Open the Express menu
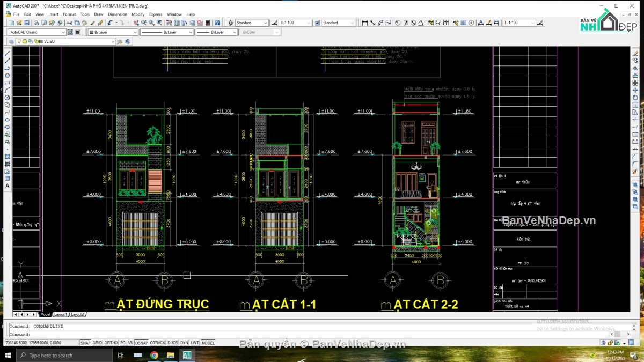 point(156,14)
